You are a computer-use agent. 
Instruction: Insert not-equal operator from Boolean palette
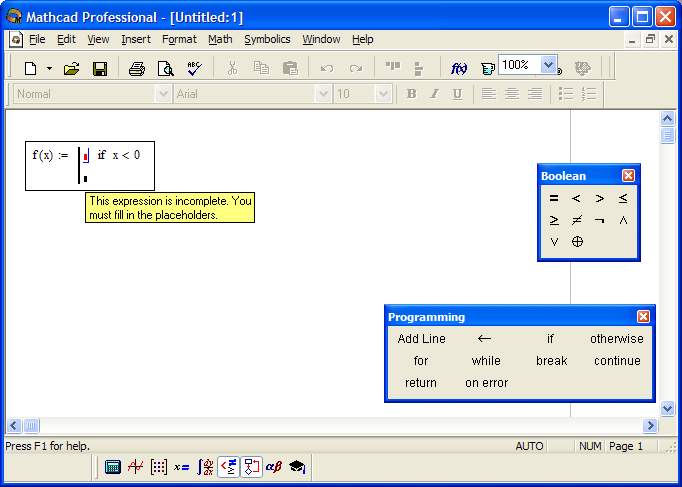(x=577, y=220)
